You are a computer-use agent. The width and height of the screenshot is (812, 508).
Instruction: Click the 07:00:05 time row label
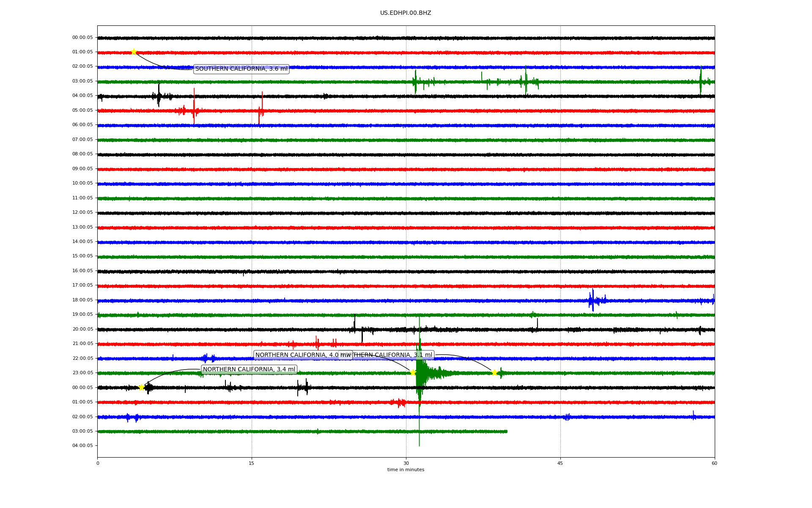coord(82,140)
